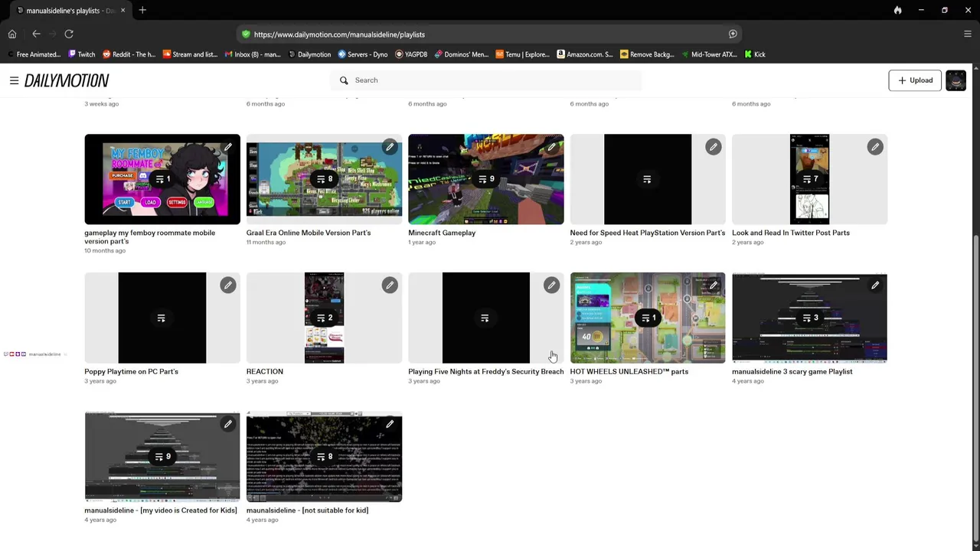Click 'manualsideline 3 scary game Playlist' title
Image resolution: width=980 pixels, height=551 pixels.
(x=792, y=371)
